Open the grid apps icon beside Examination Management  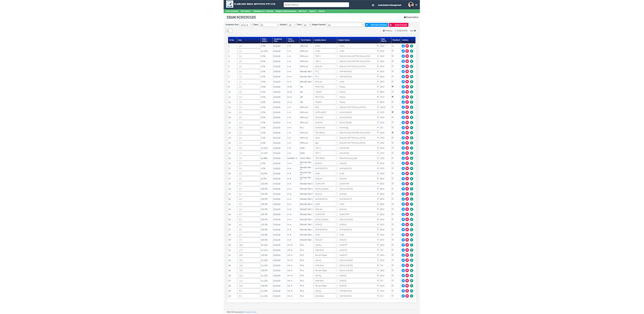373,5
